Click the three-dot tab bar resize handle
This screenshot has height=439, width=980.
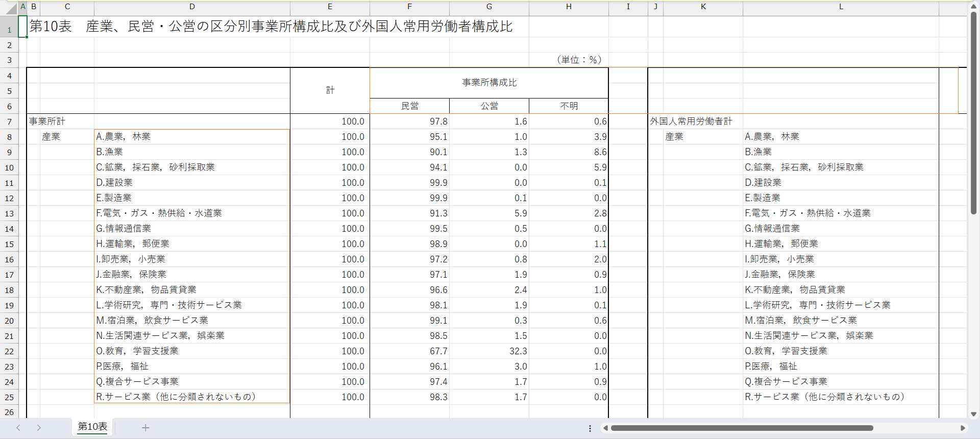[590, 428]
